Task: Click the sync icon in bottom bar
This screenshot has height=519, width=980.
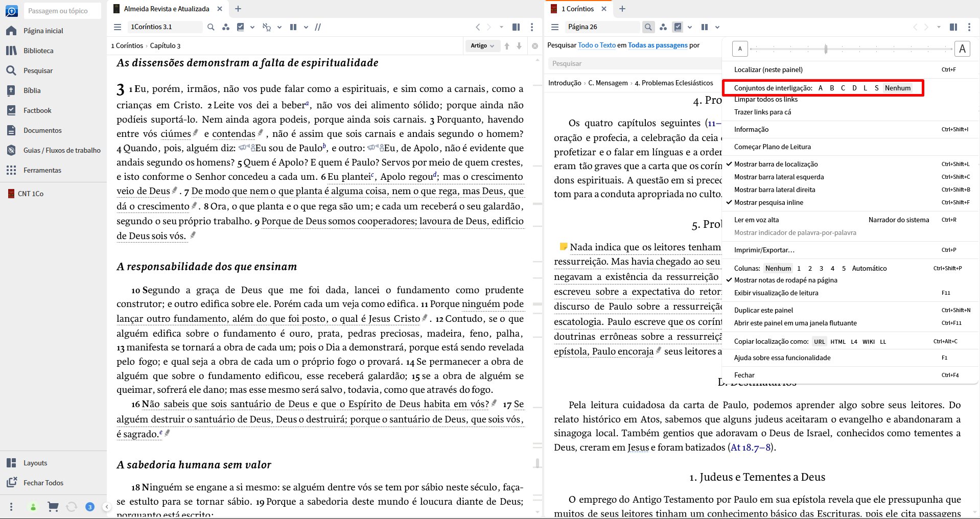Action: click(72, 507)
